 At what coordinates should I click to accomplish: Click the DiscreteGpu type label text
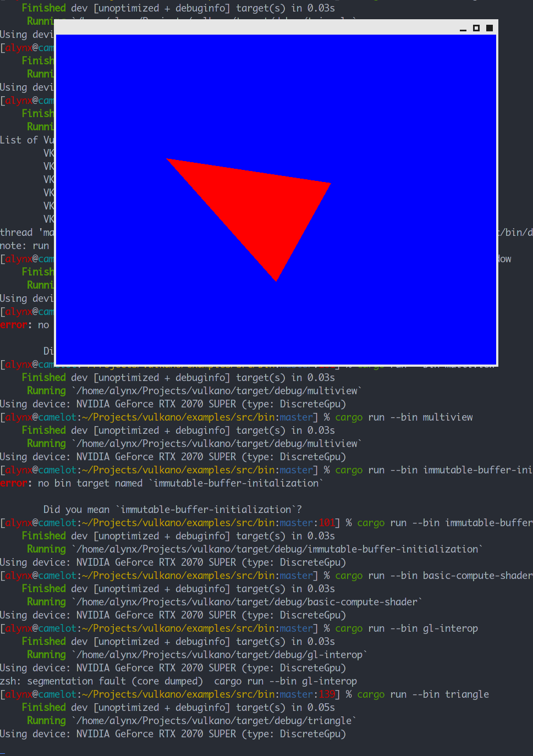click(x=311, y=733)
